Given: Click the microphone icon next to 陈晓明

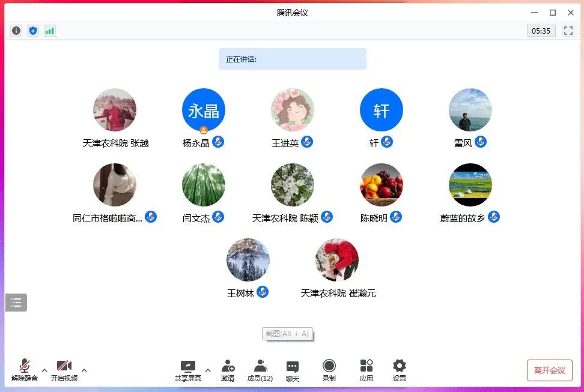Looking at the screenshot, I should coord(396,217).
